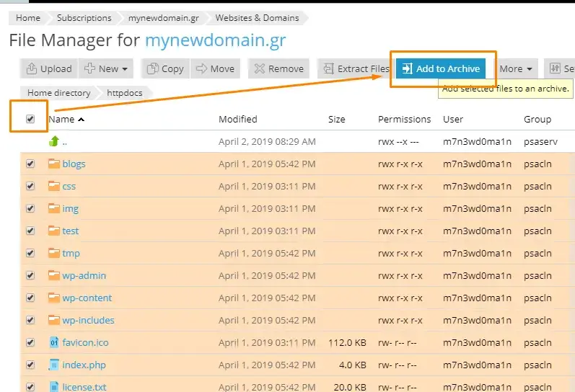
Task: Open the blogs folder link
Action: click(74, 164)
